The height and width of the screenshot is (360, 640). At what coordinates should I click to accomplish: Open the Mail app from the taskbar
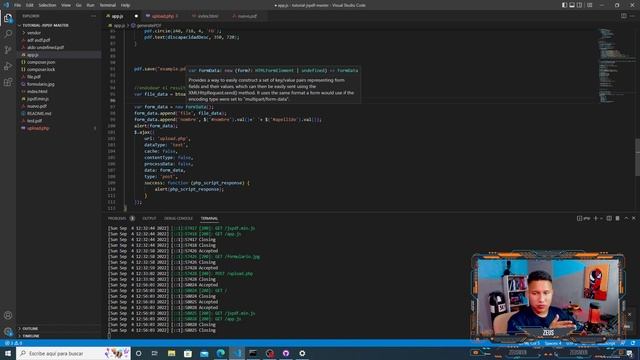(204, 353)
